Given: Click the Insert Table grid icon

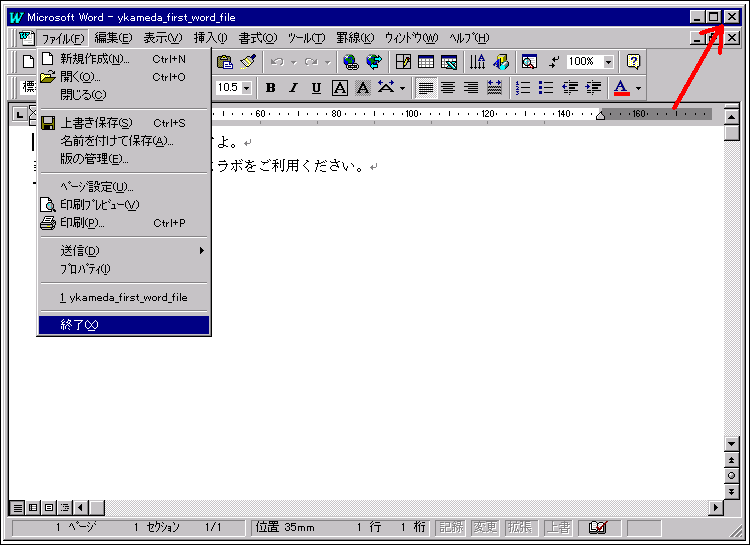Looking at the screenshot, I should coord(426,62).
